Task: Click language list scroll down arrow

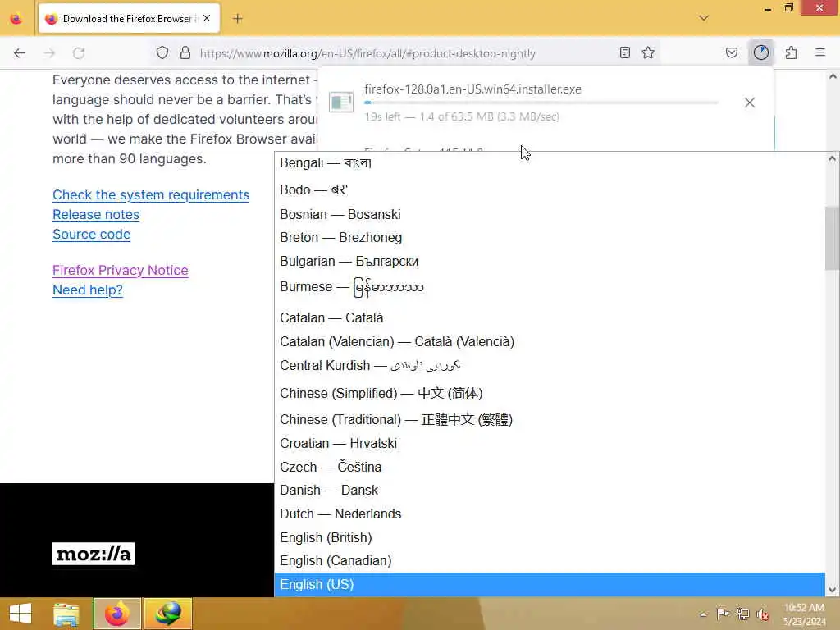Action: point(832,590)
